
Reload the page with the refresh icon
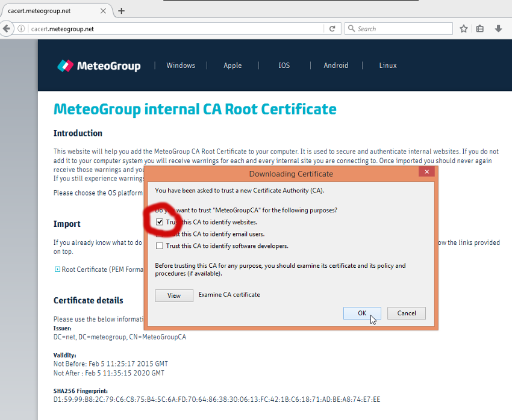[x=332, y=29]
